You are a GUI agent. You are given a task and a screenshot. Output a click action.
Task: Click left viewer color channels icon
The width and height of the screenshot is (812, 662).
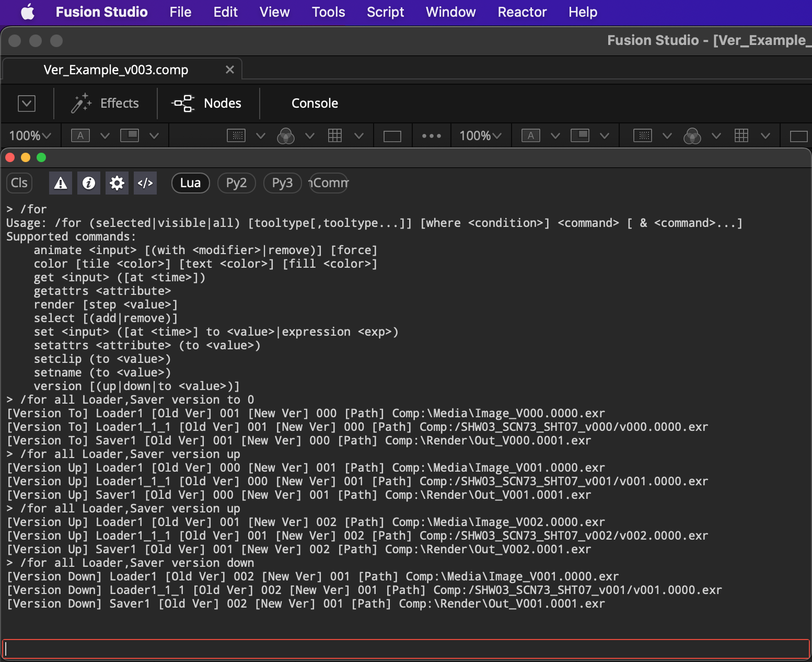(285, 136)
